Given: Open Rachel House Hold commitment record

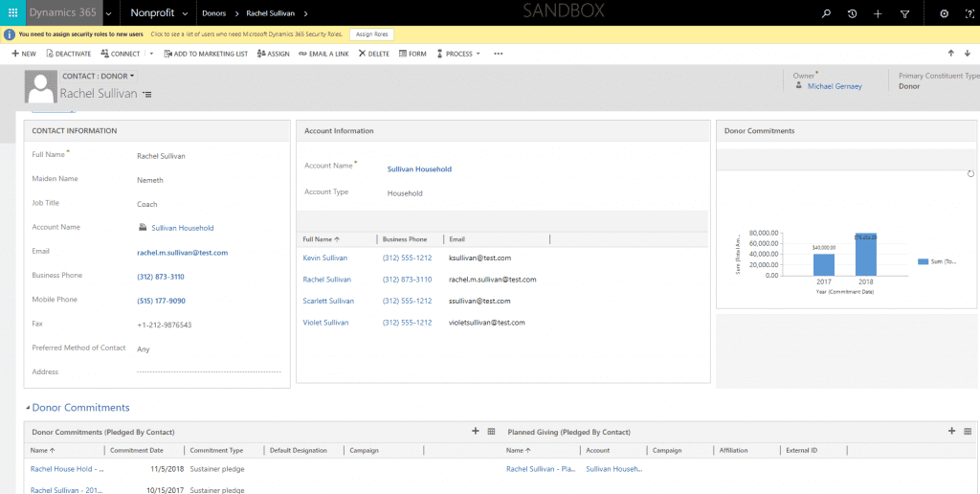Looking at the screenshot, I should click(67, 468).
